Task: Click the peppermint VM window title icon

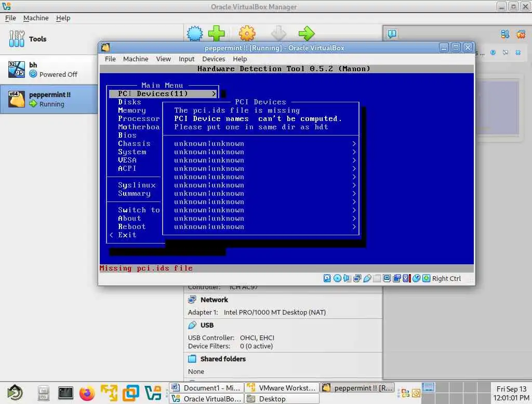Action: (x=105, y=47)
